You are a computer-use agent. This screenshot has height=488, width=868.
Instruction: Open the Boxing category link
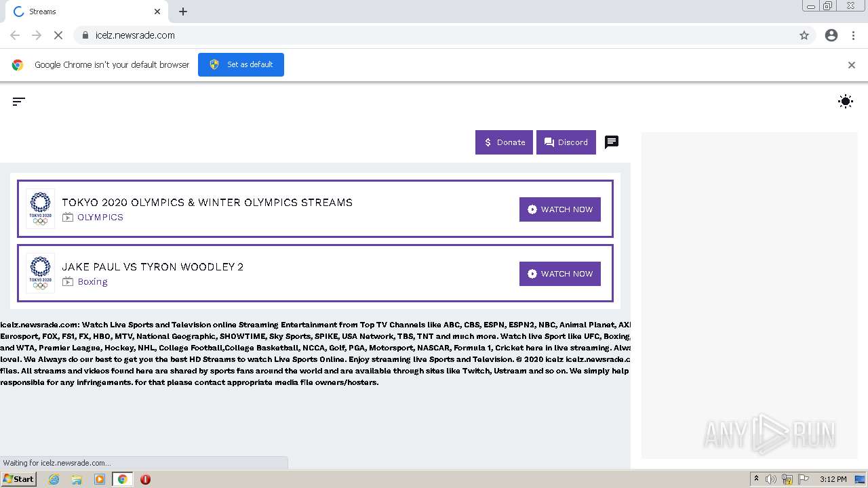(92, 282)
